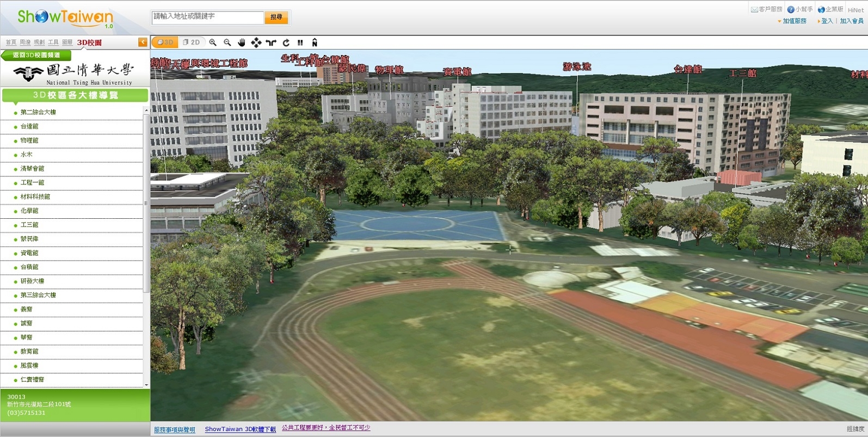Viewport: 868px width, 437px height.
Task: Switch map view to 2D mode
Action: pyautogui.click(x=191, y=42)
